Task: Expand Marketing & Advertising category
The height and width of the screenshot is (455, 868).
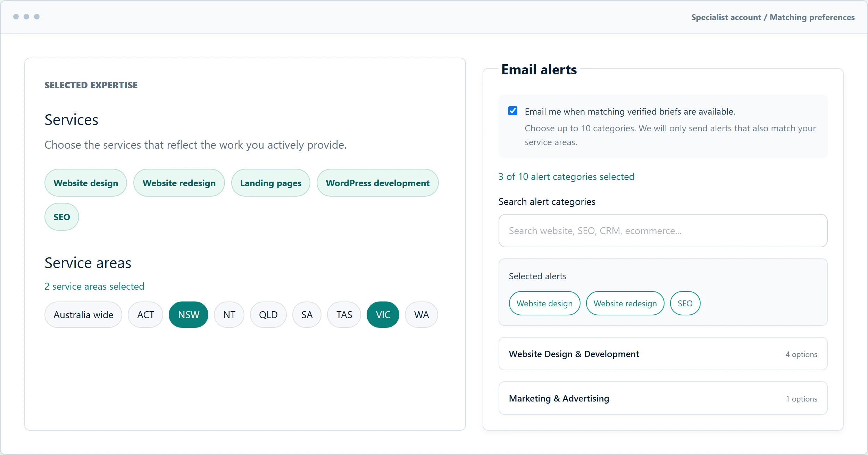Action: pos(663,398)
